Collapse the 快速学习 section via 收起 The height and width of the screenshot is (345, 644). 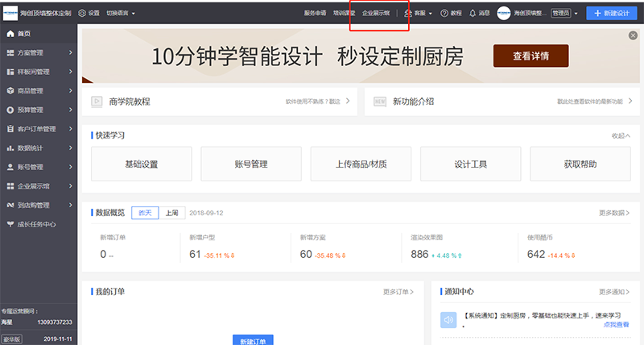(x=620, y=135)
